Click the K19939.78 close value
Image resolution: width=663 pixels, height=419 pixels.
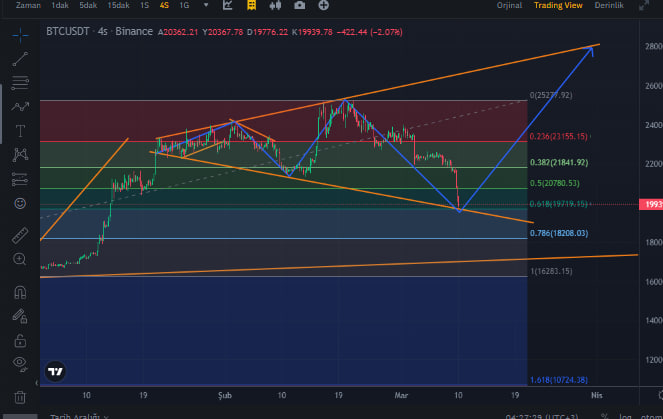tap(312, 32)
